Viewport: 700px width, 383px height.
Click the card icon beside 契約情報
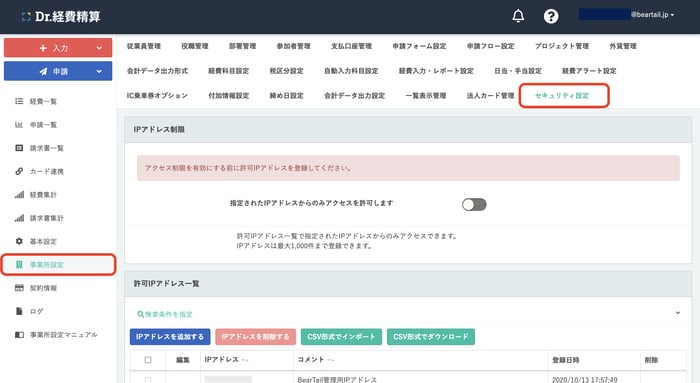click(19, 288)
